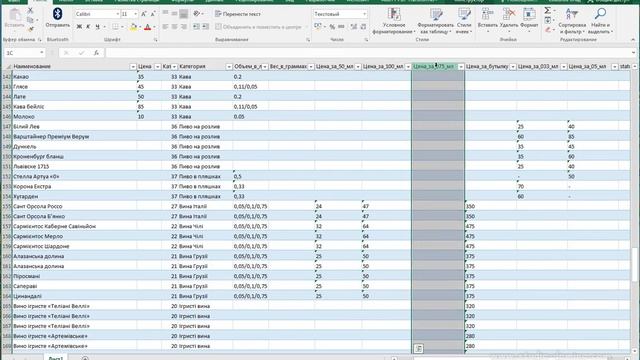Open the Font group dialog launcher
Viewport: 640px width, 360px height.
156,40
